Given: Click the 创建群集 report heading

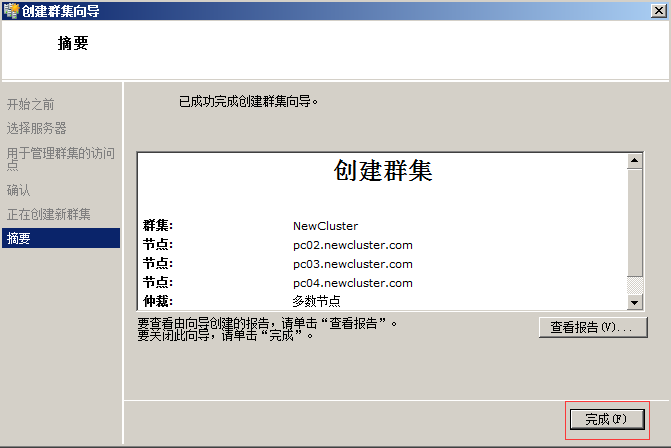Looking at the screenshot, I should click(x=383, y=171).
